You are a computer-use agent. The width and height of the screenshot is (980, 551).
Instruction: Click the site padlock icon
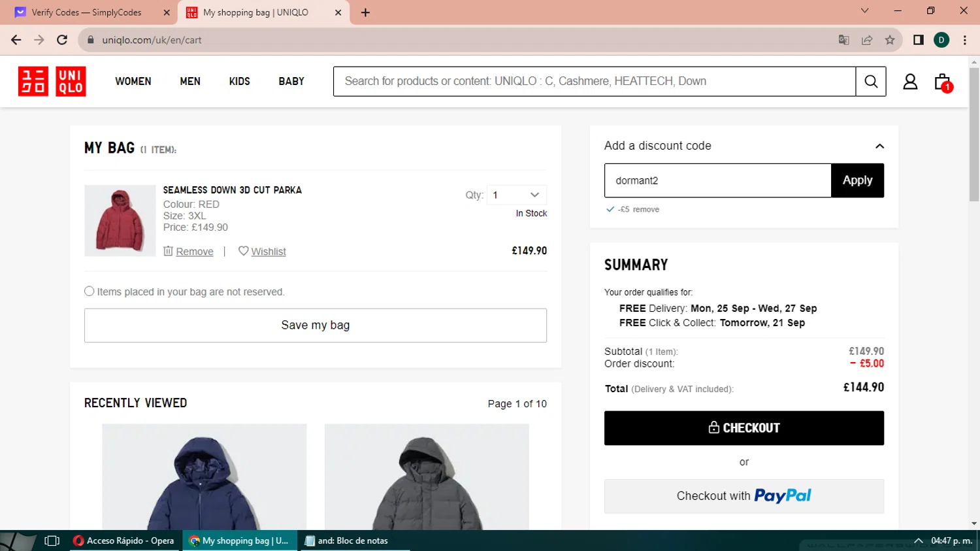pos(91,40)
